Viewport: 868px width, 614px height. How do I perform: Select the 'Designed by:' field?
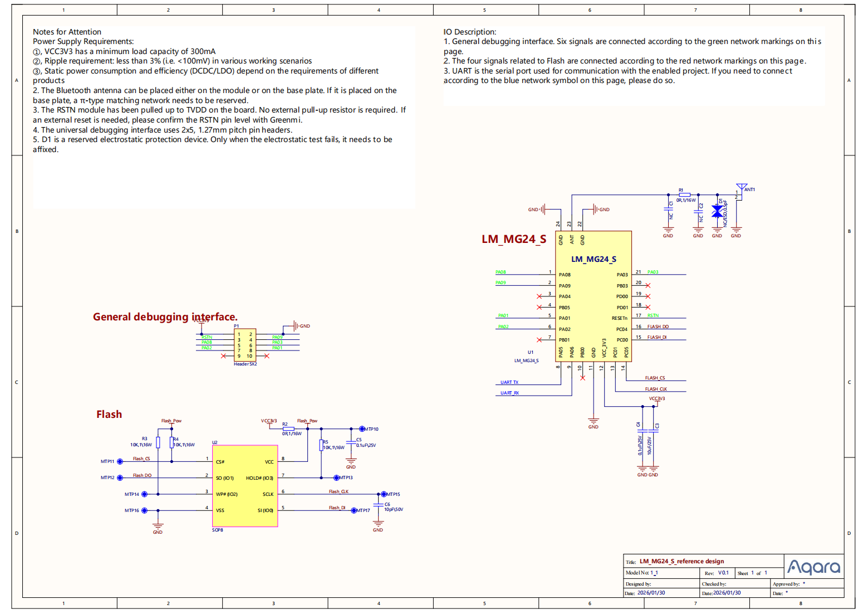point(663,584)
